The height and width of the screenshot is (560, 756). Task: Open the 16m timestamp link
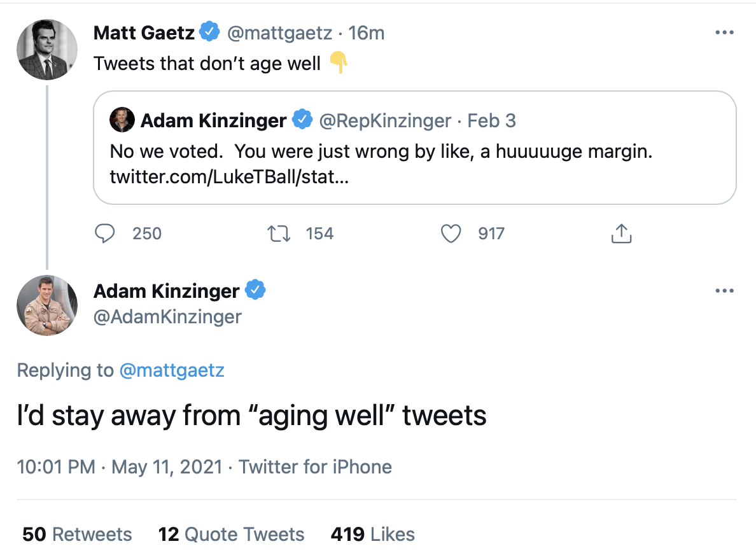(367, 33)
